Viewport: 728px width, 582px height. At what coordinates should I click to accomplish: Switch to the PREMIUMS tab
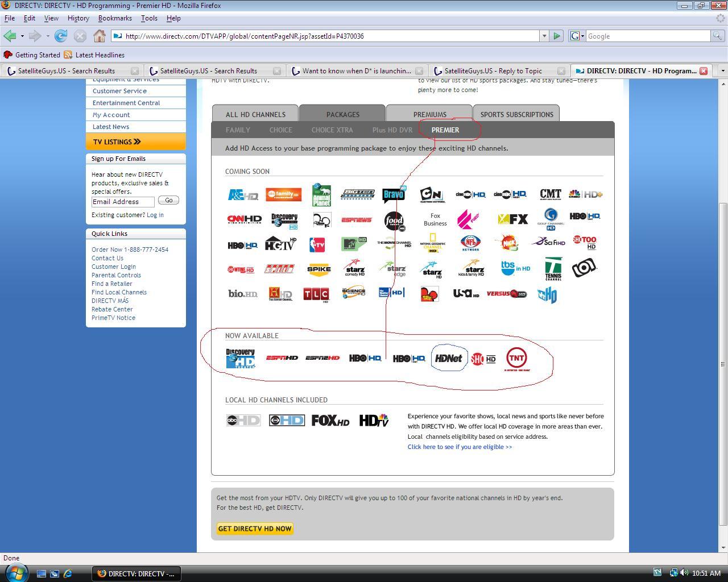click(x=430, y=114)
